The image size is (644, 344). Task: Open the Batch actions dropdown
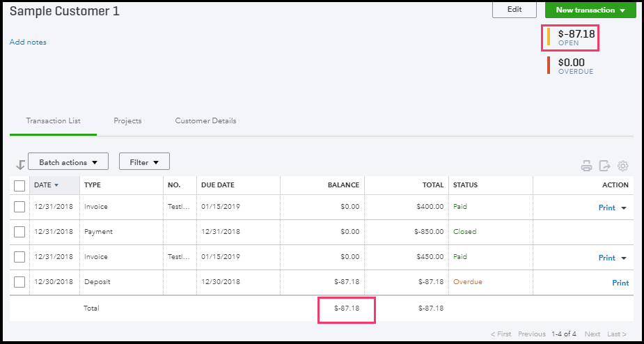(x=68, y=162)
